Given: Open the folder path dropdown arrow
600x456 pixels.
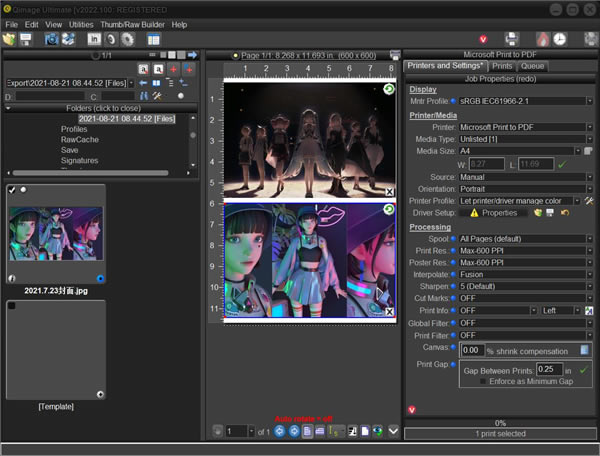Looking at the screenshot, I should pyautogui.click(x=131, y=83).
